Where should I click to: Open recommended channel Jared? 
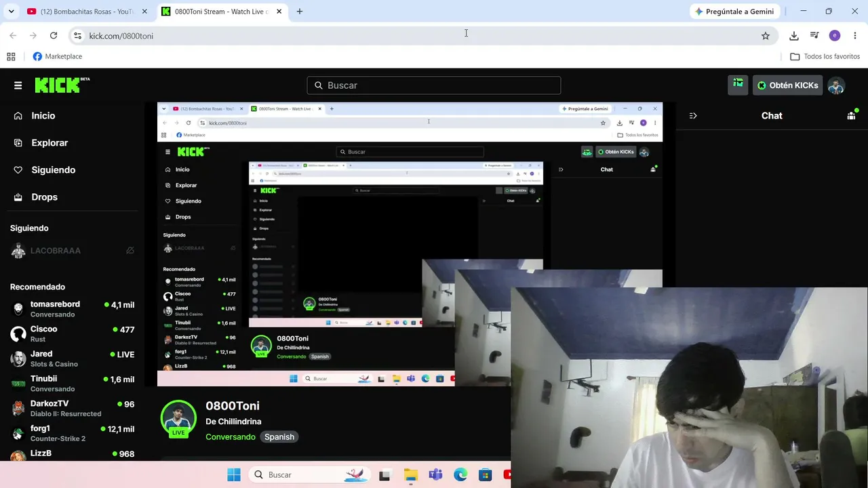tap(72, 359)
